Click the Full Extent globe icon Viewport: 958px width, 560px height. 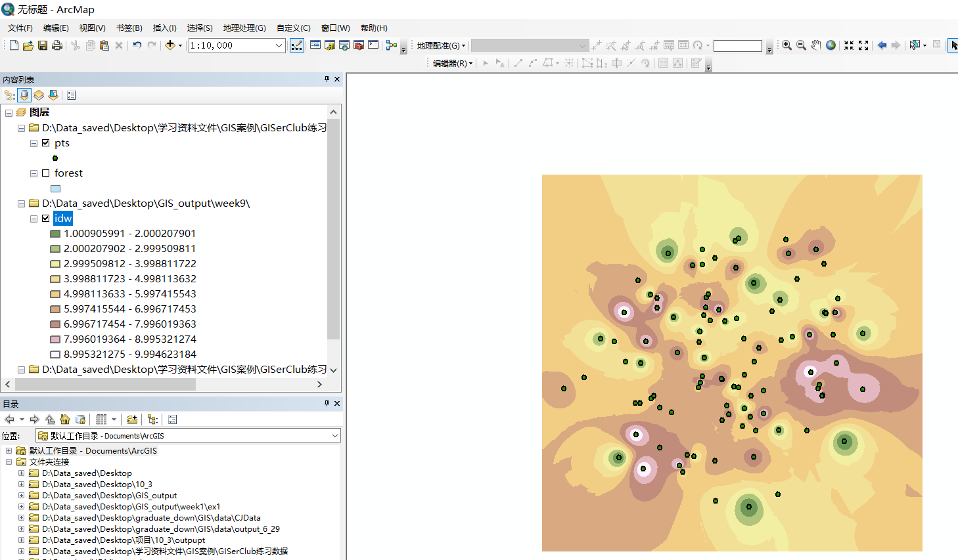(831, 45)
